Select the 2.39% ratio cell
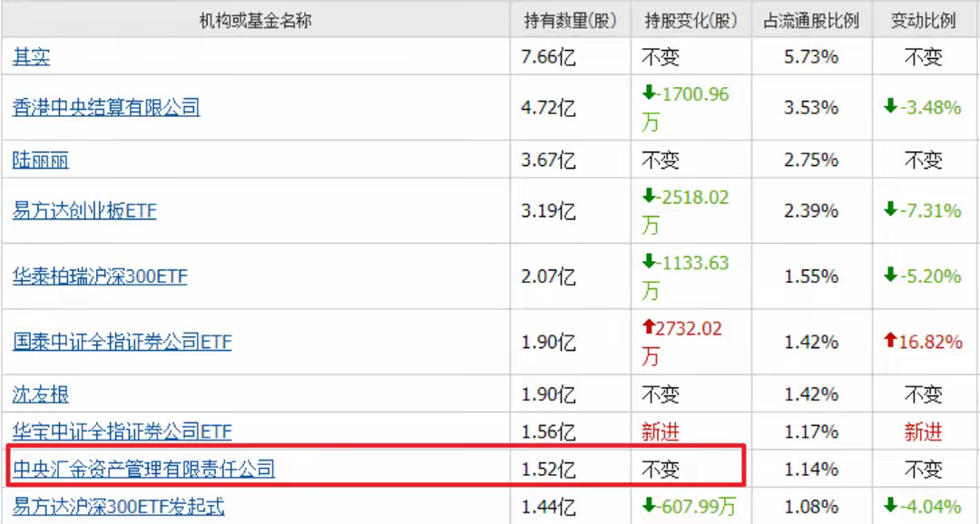 click(x=811, y=211)
